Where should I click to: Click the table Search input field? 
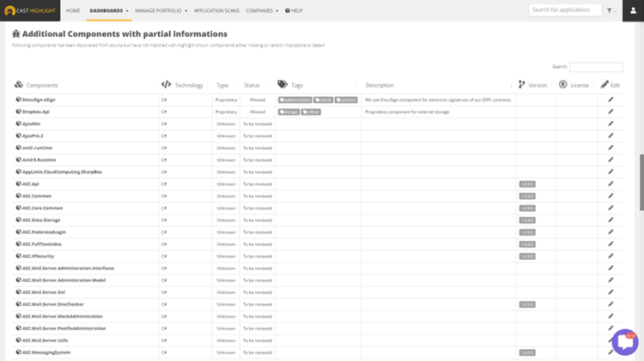click(x=596, y=67)
